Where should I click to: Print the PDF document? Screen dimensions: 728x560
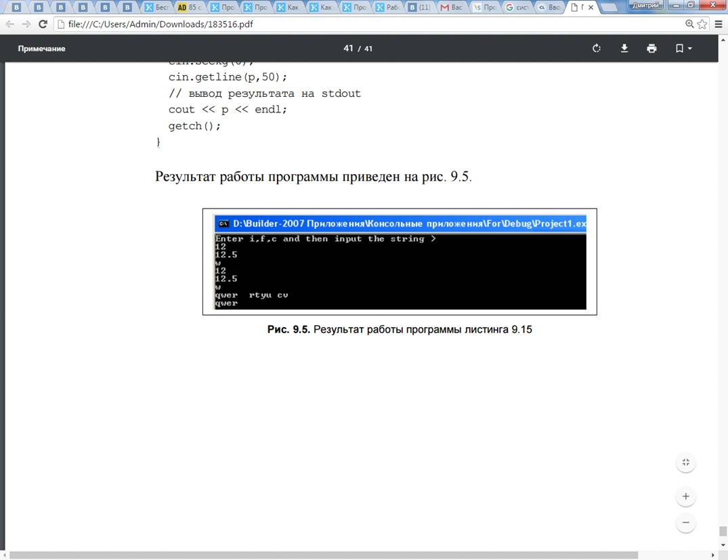point(651,48)
